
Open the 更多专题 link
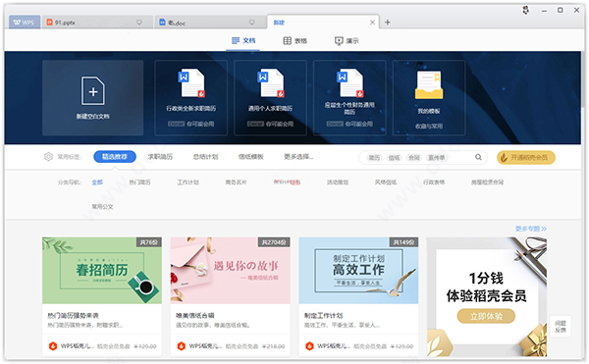click(531, 229)
